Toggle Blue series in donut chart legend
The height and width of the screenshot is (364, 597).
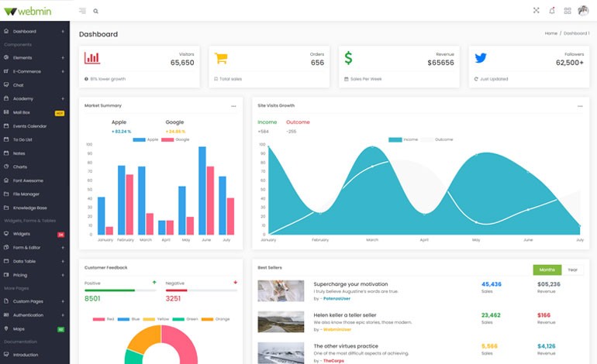pyautogui.click(x=129, y=319)
